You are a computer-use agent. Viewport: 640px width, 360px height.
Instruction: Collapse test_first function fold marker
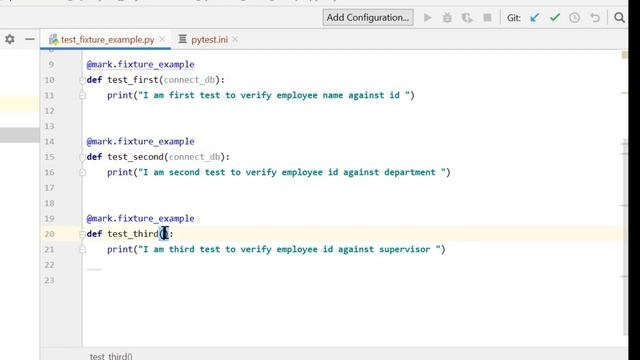click(x=82, y=80)
